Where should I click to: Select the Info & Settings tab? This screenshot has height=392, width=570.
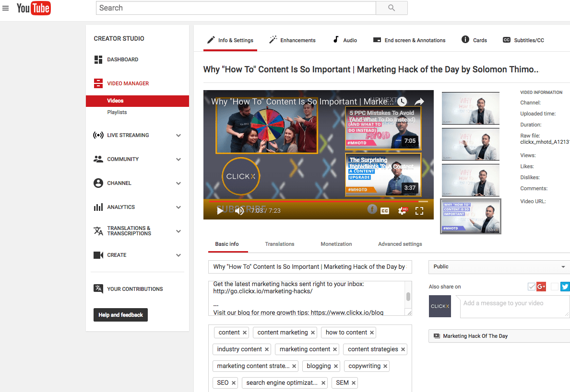230,40
